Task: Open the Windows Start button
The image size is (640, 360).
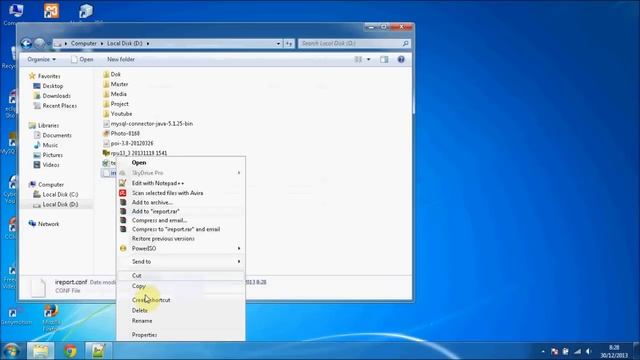Action: pyautogui.click(x=11, y=351)
